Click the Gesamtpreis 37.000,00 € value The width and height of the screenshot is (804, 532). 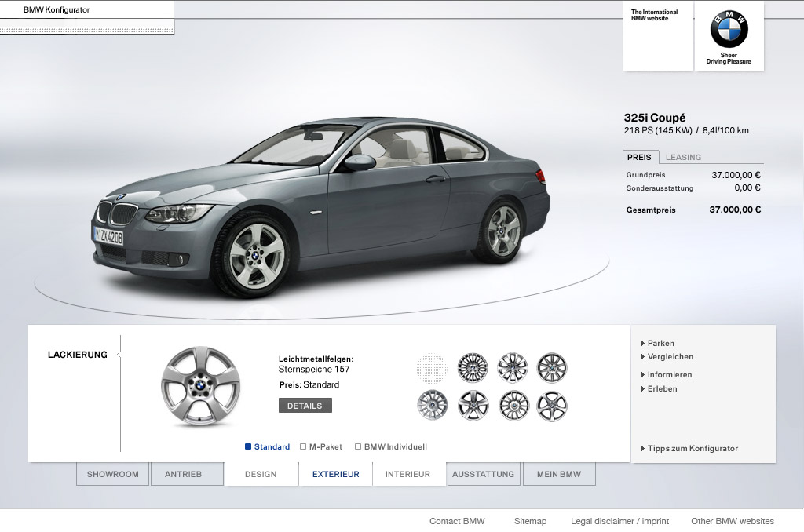click(735, 210)
